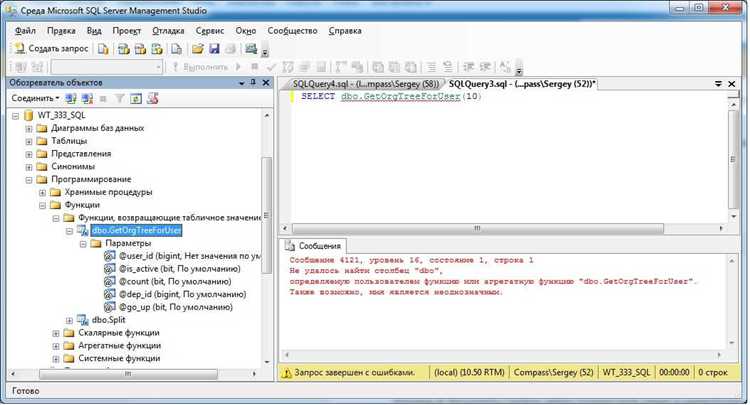Click the Создать запрос button

coord(50,48)
